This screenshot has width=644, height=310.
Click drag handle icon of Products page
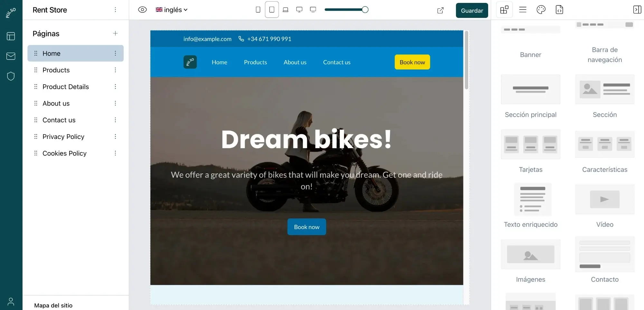pos(36,70)
